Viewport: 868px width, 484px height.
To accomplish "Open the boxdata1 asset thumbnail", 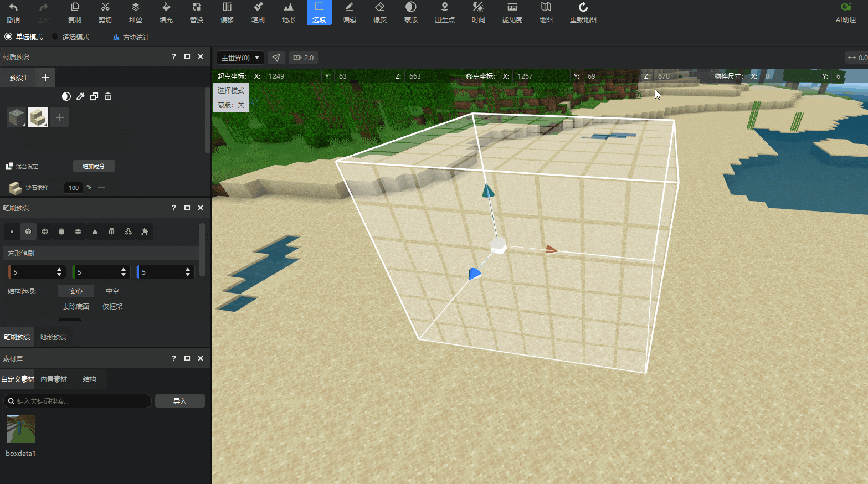I will tap(21, 429).
